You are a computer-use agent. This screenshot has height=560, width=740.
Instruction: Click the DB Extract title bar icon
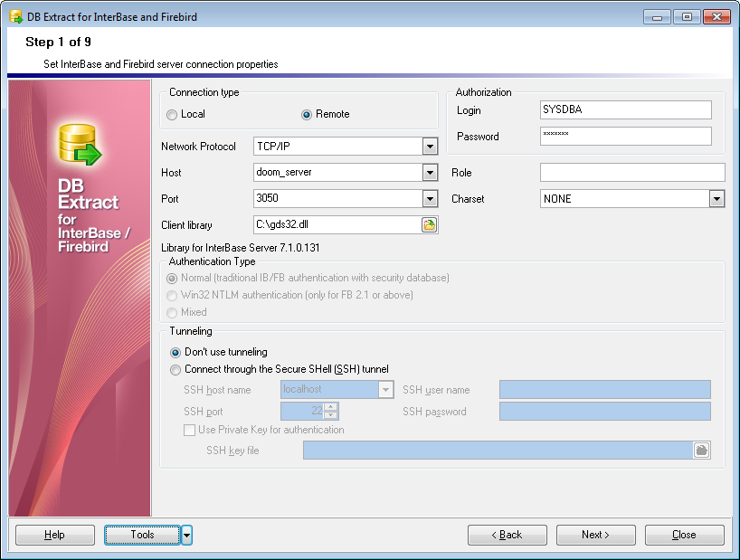(x=15, y=17)
